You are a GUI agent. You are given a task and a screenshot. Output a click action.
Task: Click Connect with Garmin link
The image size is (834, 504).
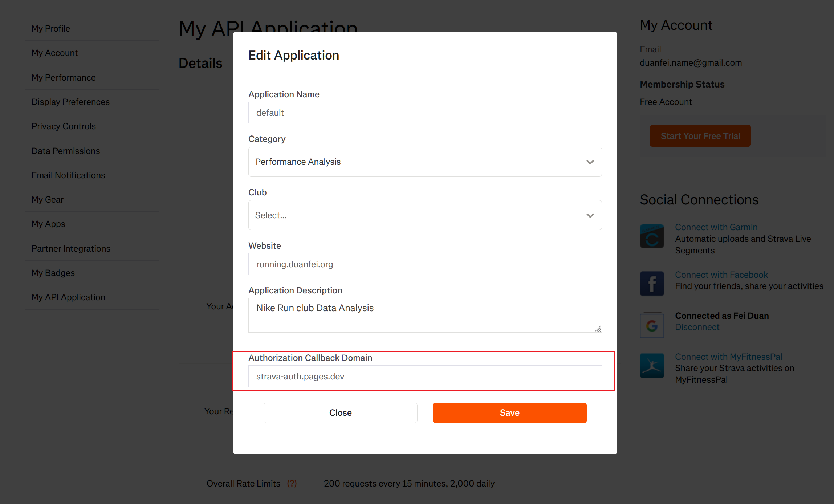[x=716, y=227]
